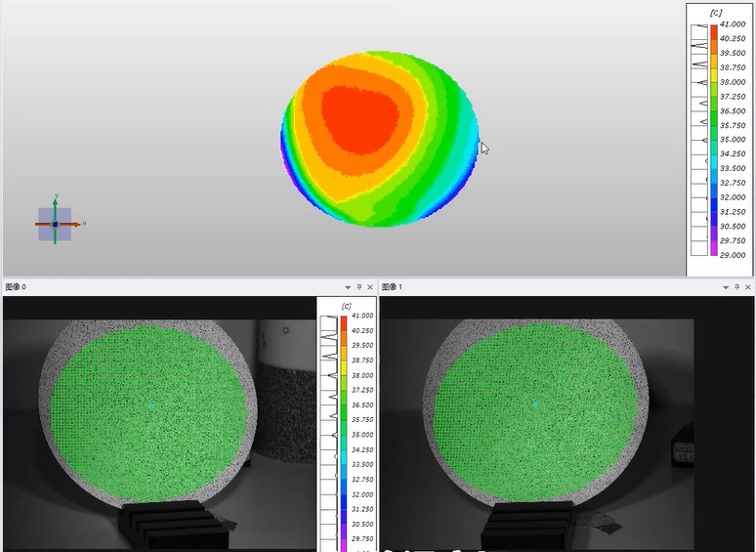
Task: Click the red 41.000 color band in 3D legend
Action: point(713,31)
